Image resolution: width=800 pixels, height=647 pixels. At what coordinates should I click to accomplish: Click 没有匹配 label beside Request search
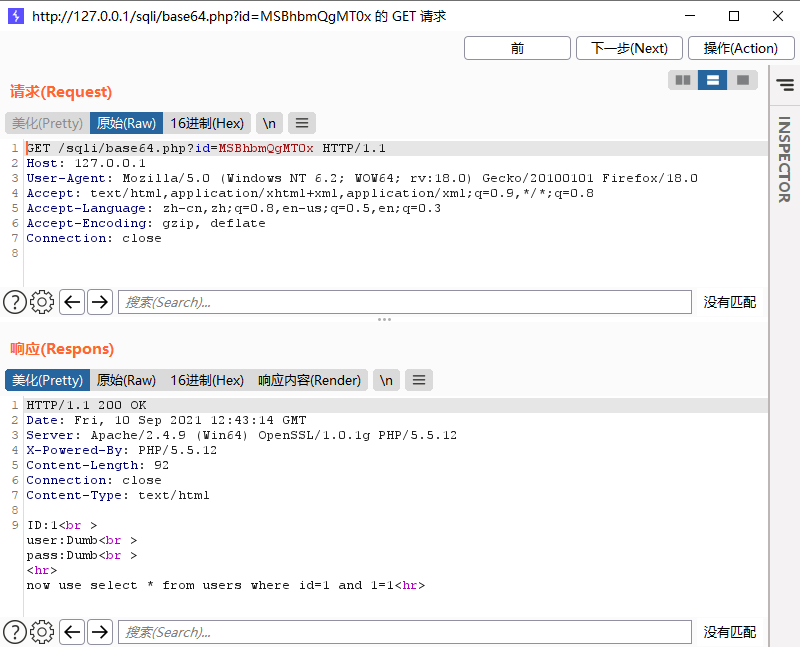tap(730, 302)
